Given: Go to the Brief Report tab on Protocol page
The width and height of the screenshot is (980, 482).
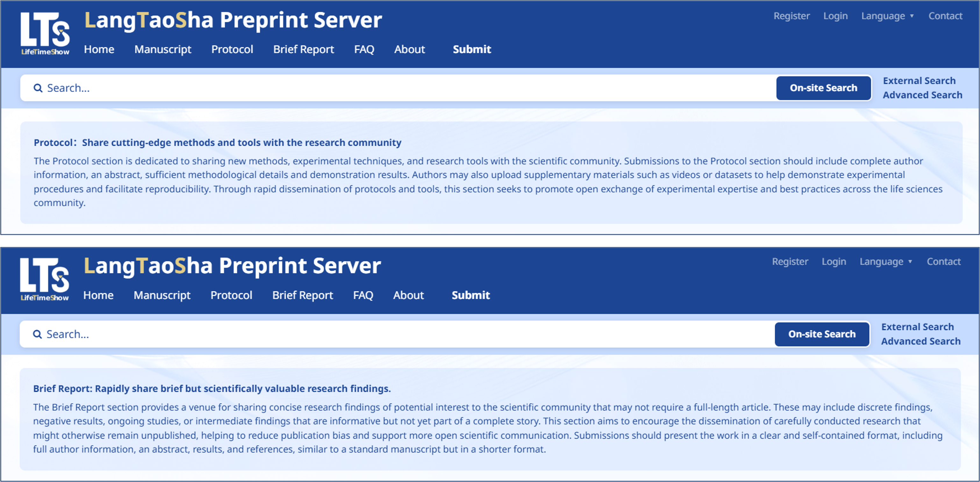Looking at the screenshot, I should 303,49.
